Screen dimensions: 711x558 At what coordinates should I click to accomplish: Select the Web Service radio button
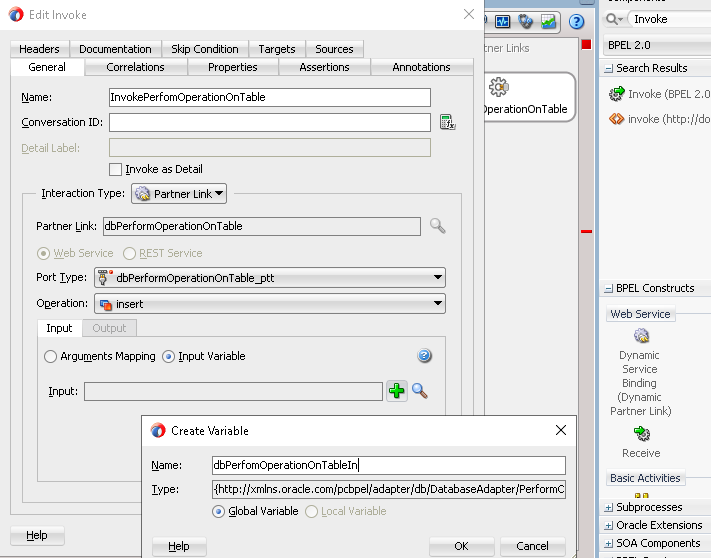43,253
